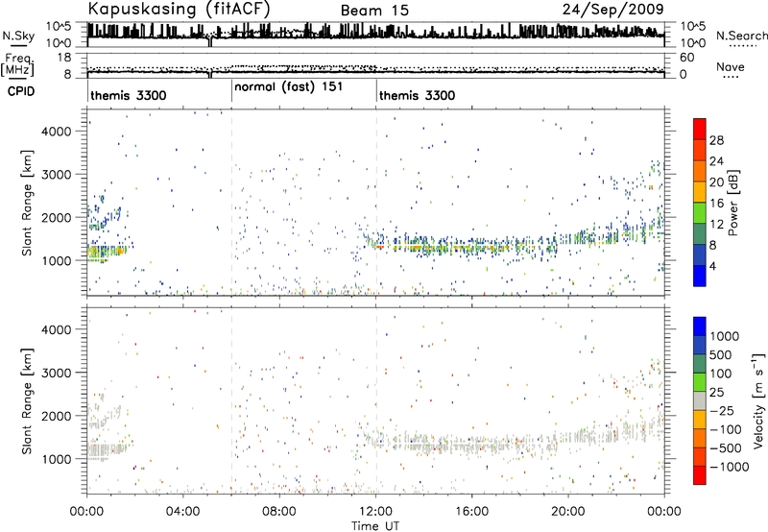Click the "Time UT" axis title
768x532 pixels.
coord(375,526)
